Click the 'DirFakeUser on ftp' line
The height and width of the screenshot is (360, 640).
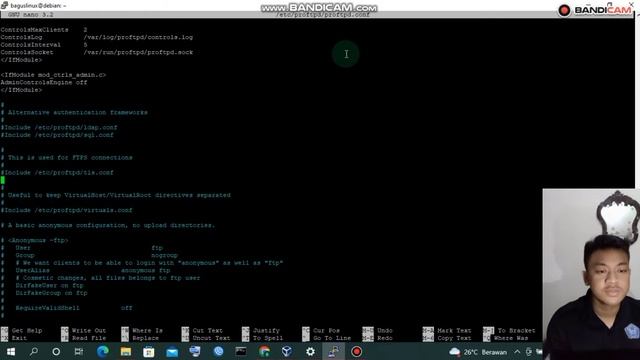[42, 285]
